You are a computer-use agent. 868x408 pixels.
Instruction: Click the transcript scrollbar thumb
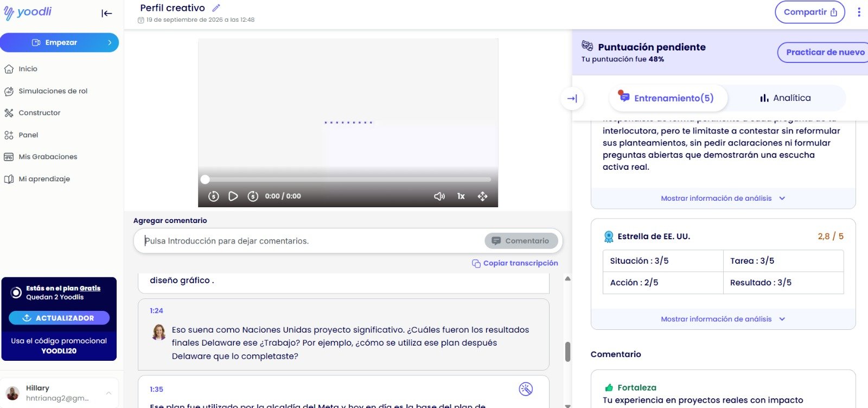(567, 352)
